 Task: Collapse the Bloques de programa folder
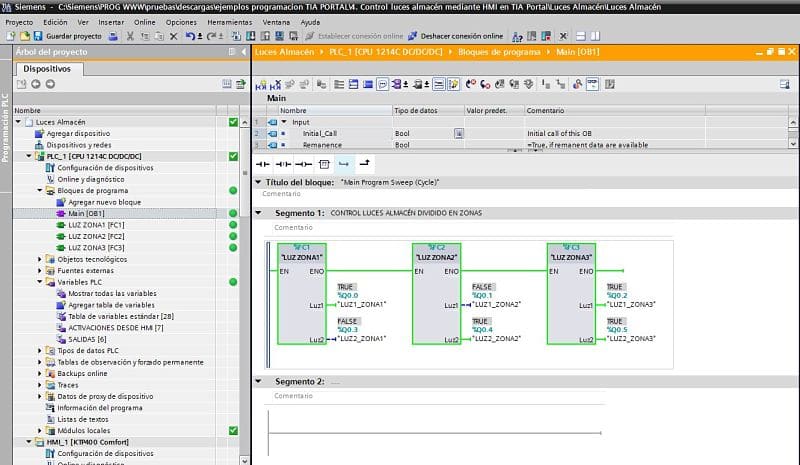click(x=40, y=190)
